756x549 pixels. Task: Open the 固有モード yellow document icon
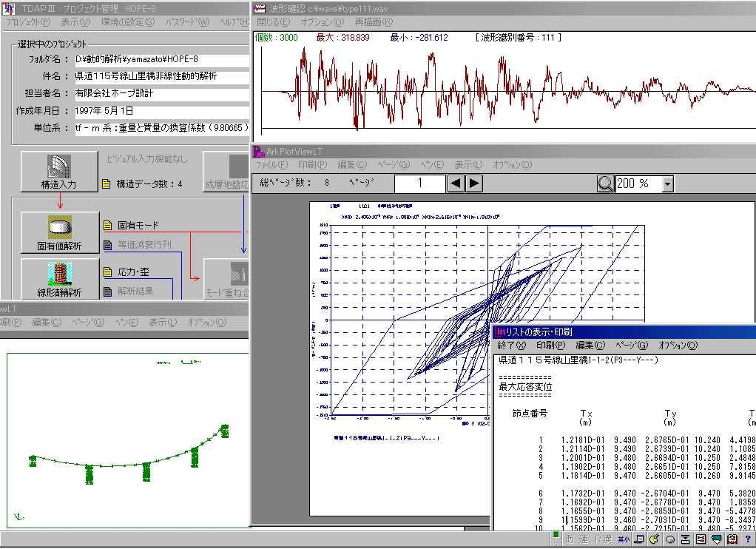(108, 225)
